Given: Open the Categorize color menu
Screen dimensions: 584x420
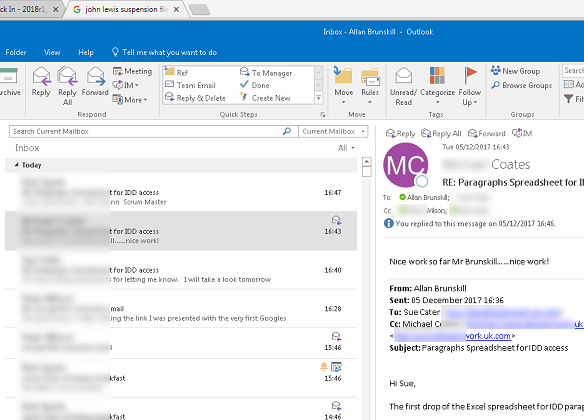Looking at the screenshot, I should [x=437, y=86].
